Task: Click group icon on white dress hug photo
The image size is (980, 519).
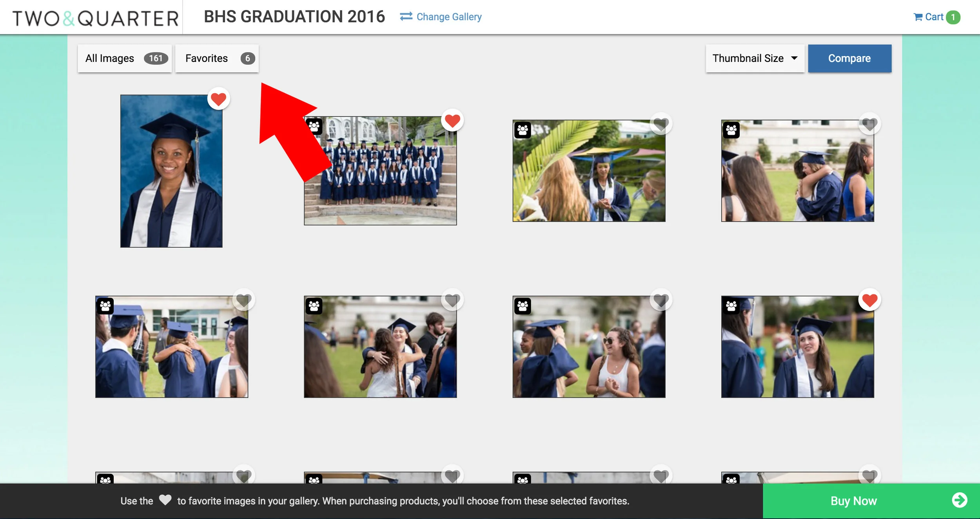Action: pyautogui.click(x=314, y=306)
